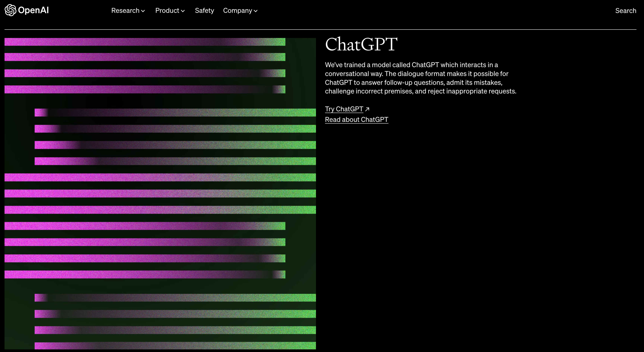Click the Safety navigation icon
The height and width of the screenshot is (352, 644).
pos(204,10)
